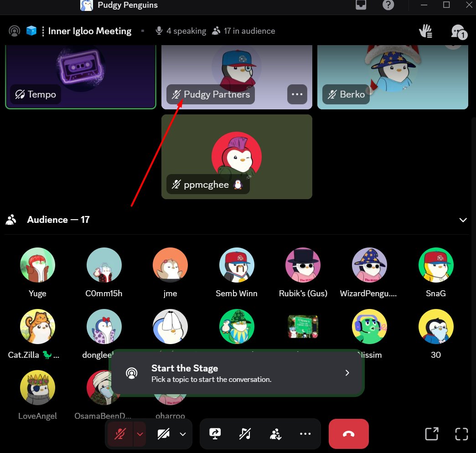This screenshot has width=476, height=453.
Task: Click the Pudgy Penguins server icon in title bar
Action: coord(87,5)
